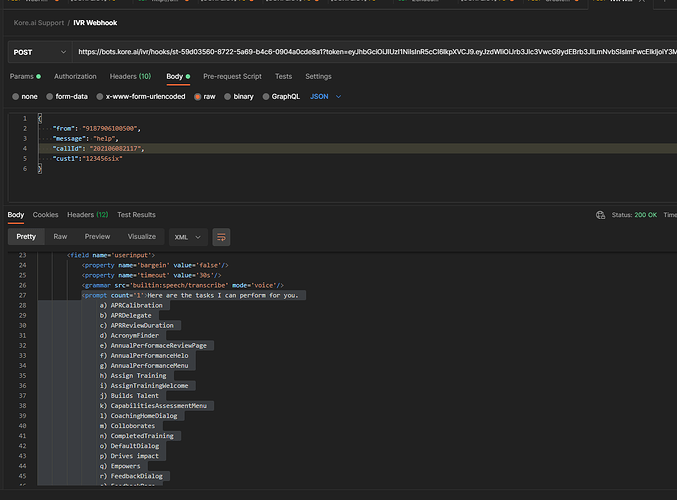Viewport: 677px width, 500px height.
Task: Select the binary body radio option
Action: pyautogui.click(x=225, y=97)
